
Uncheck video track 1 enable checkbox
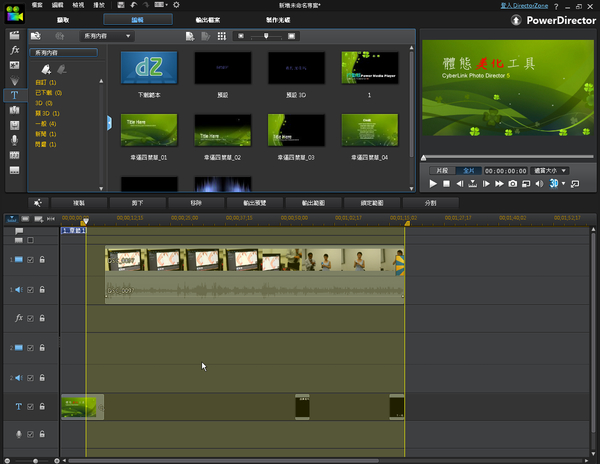[30, 260]
